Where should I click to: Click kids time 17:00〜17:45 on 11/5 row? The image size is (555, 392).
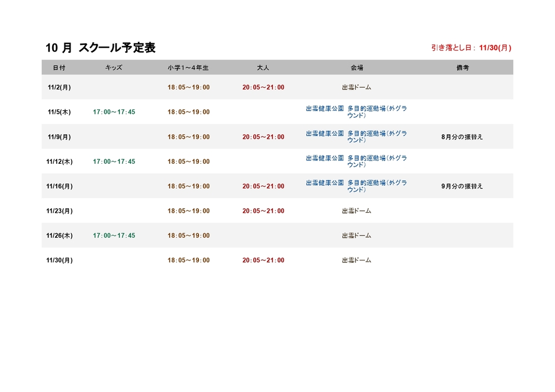click(114, 112)
